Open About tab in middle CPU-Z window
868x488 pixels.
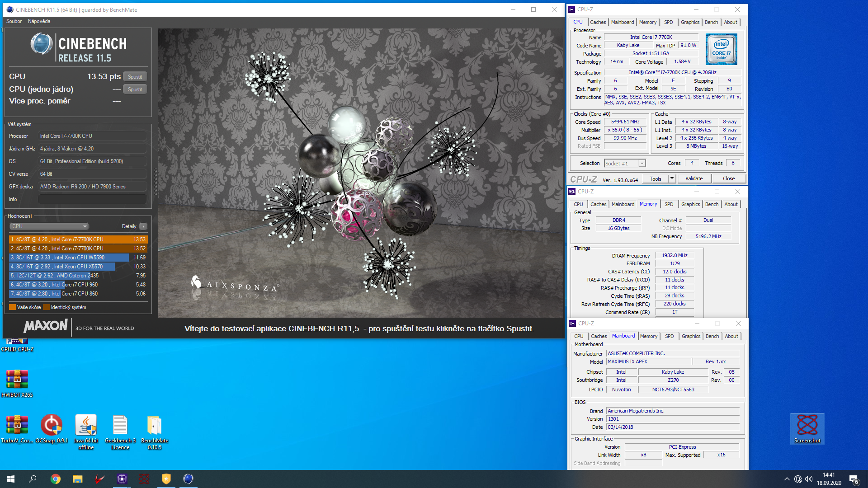coord(731,204)
